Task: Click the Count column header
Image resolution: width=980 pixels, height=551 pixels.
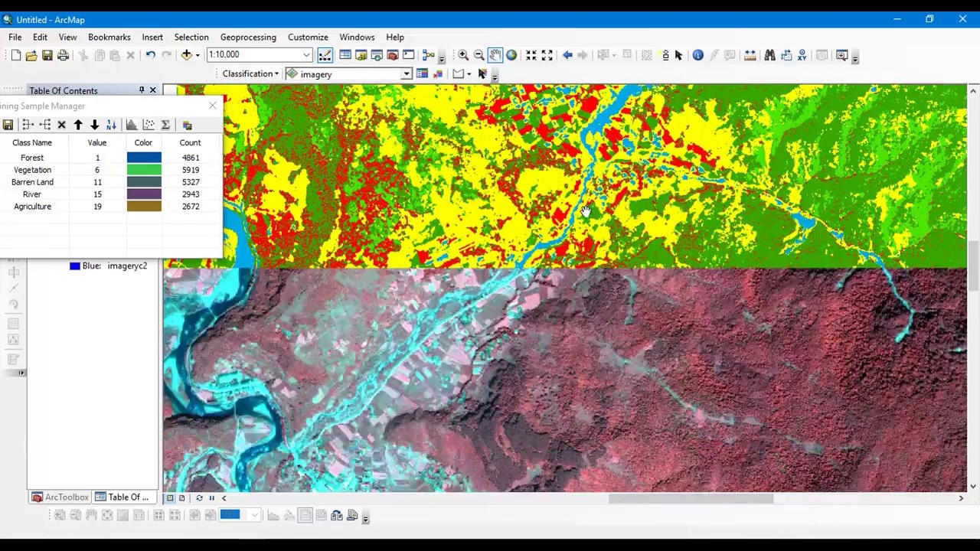Action: coord(190,142)
